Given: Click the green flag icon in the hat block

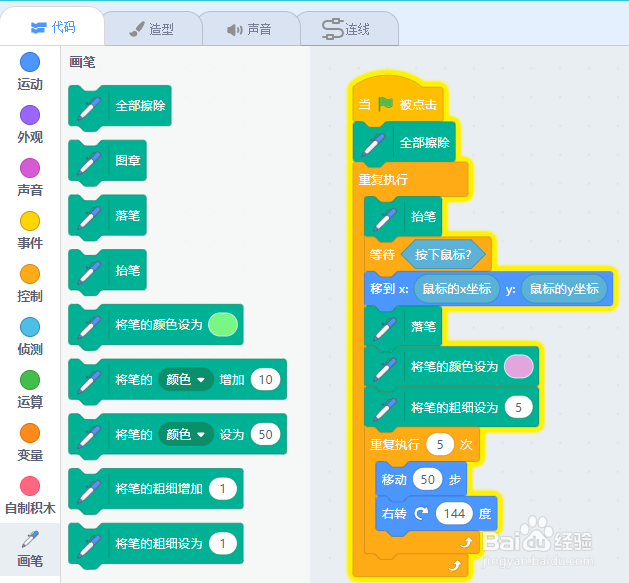Looking at the screenshot, I should [386, 104].
